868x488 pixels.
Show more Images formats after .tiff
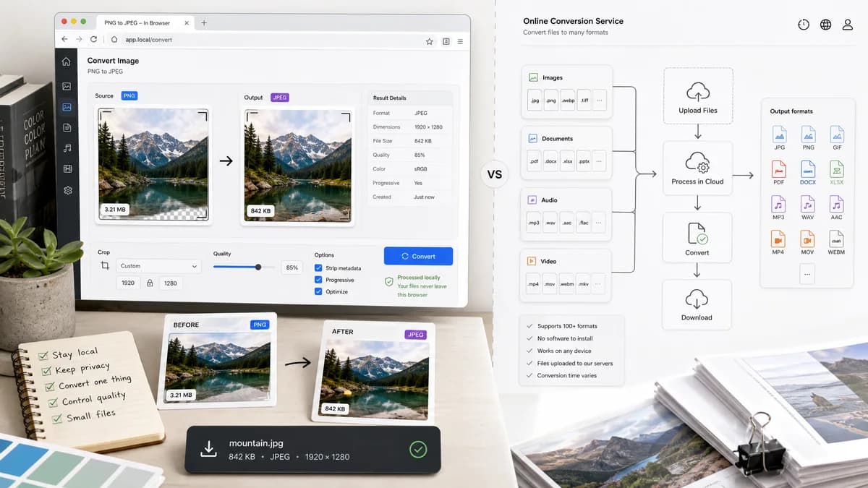(599, 100)
